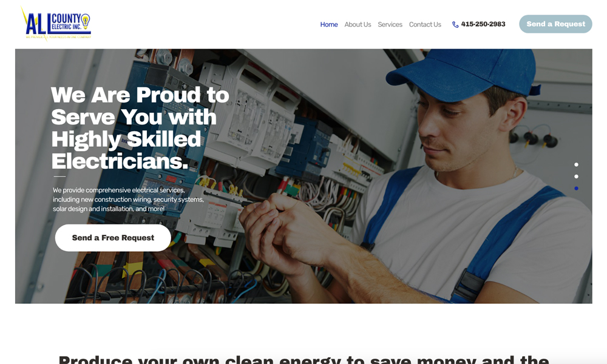Click the All County Electric logo

point(56,24)
